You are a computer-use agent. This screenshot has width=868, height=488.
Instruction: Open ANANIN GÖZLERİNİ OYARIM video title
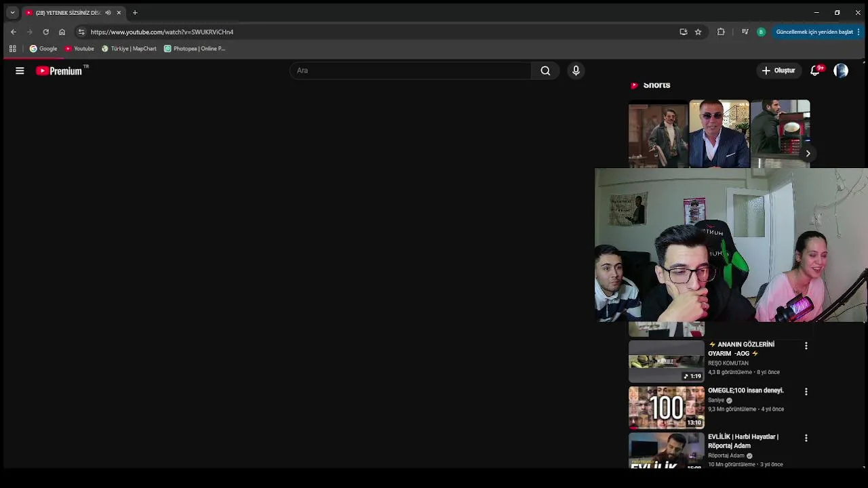pyautogui.click(x=741, y=349)
